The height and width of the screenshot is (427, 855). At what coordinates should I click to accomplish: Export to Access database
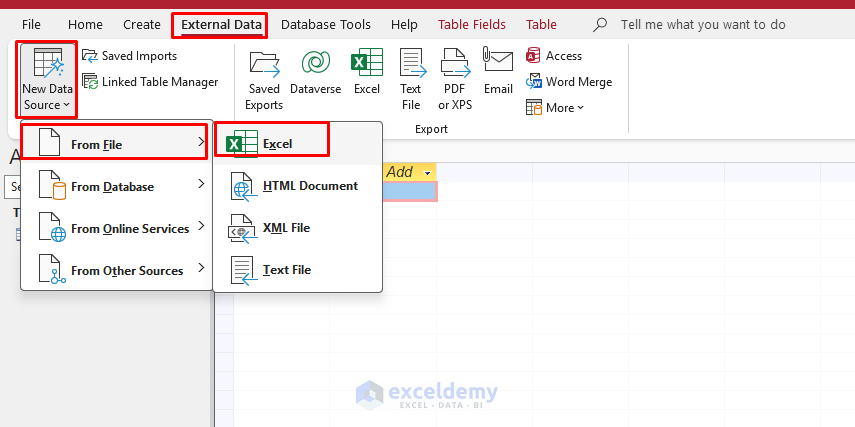click(x=553, y=56)
